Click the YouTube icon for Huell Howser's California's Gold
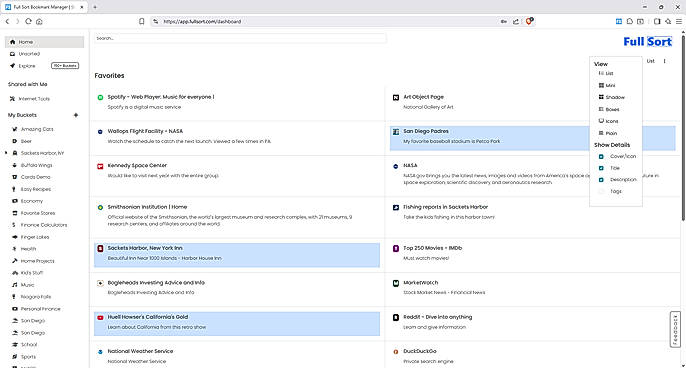Screen dimensions: 686x368 point(100,317)
